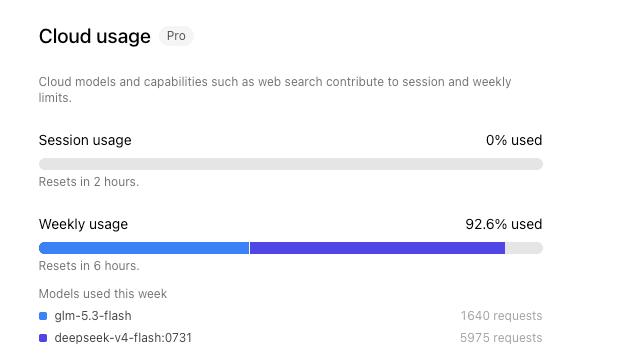The image size is (629, 364).
Task: Click the blue glm-5.3-flash color square
Action: [x=43, y=316]
